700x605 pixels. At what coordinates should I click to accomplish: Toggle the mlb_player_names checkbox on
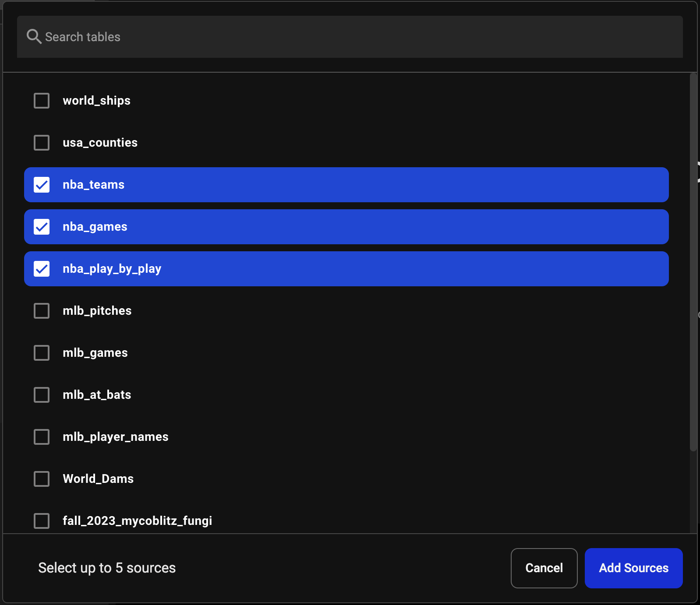click(42, 437)
